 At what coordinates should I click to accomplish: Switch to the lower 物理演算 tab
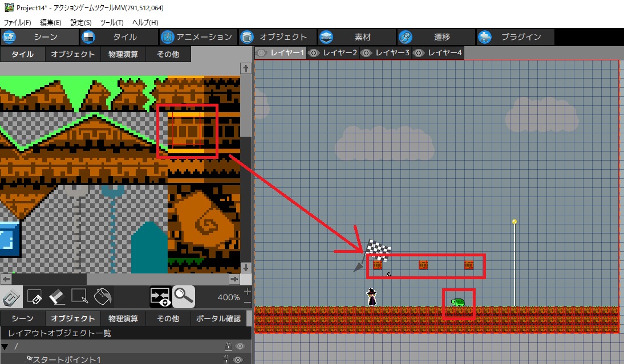tap(123, 318)
